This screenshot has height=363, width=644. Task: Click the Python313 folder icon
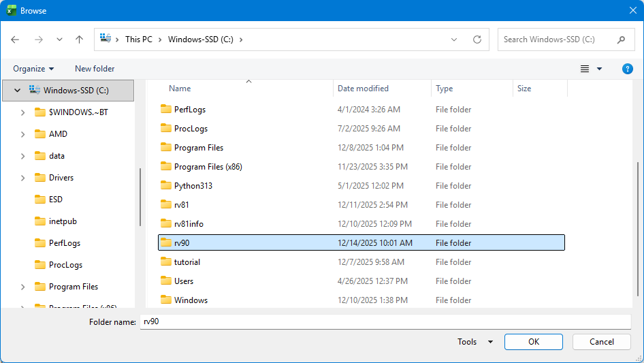(166, 186)
